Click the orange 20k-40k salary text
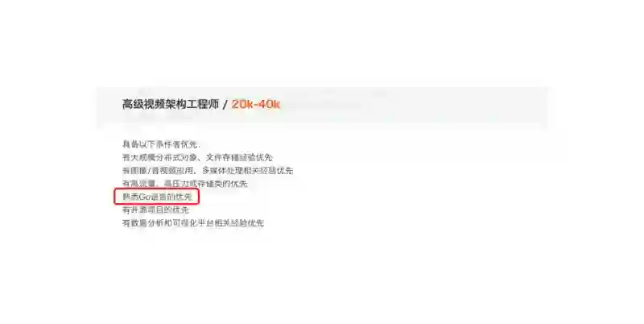The width and height of the screenshot is (644, 324). pyautogui.click(x=255, y=105)
